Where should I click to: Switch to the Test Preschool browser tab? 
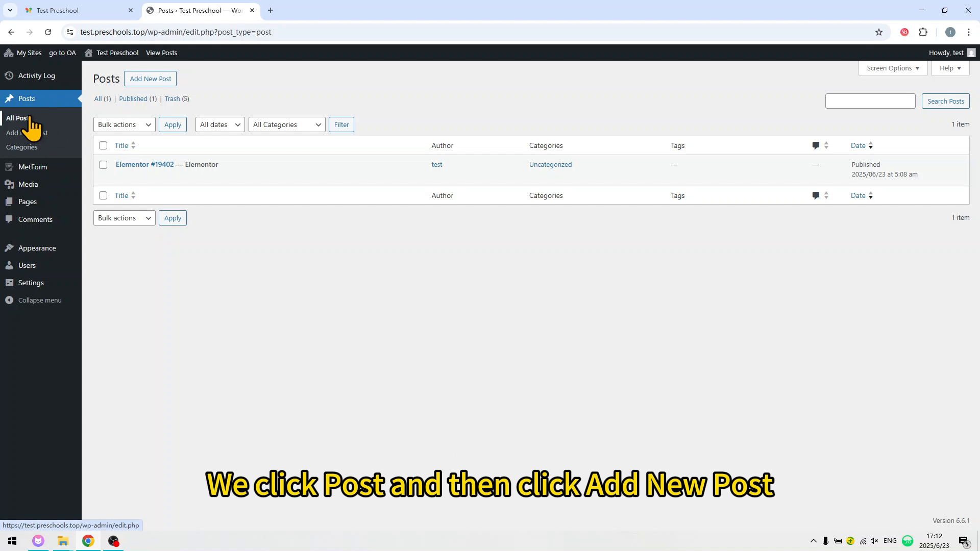click(58, 10)
